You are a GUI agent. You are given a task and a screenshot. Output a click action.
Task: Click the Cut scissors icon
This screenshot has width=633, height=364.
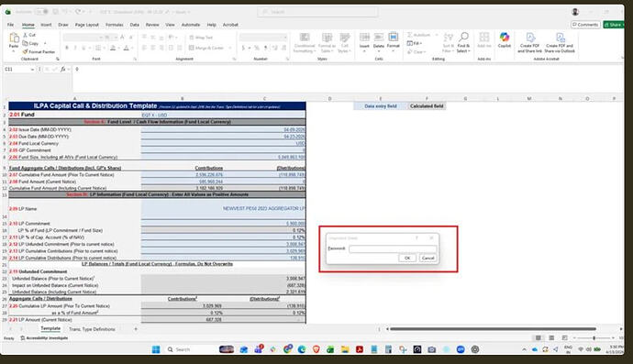26,35
